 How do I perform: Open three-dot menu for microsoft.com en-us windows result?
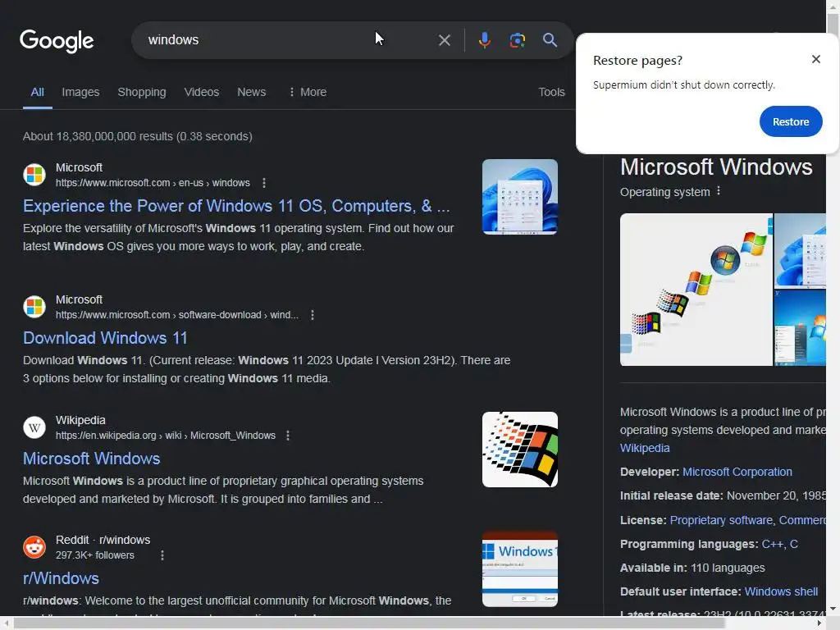(264, 183)
